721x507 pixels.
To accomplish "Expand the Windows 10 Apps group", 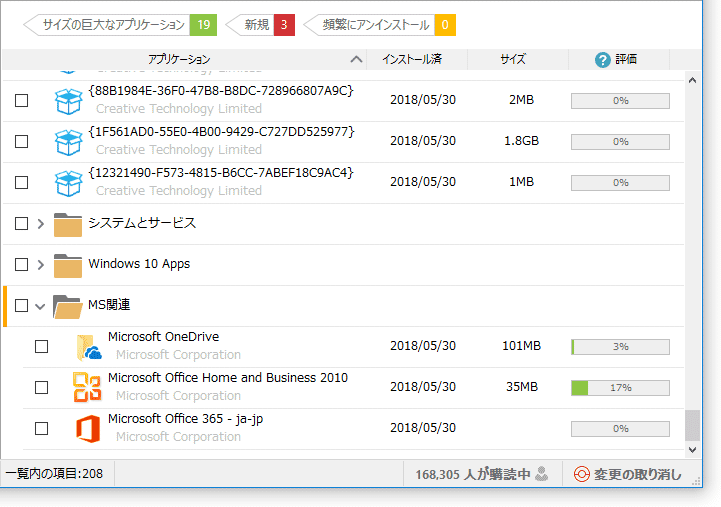I will pyautogui.click(x=40, y=265).
